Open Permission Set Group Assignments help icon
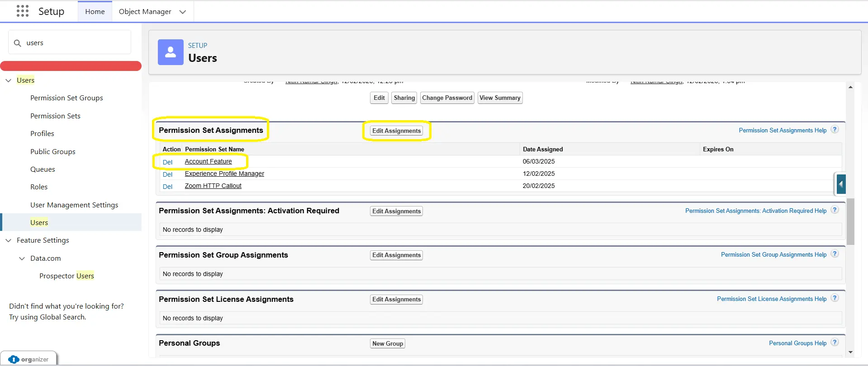 [835, 253]
